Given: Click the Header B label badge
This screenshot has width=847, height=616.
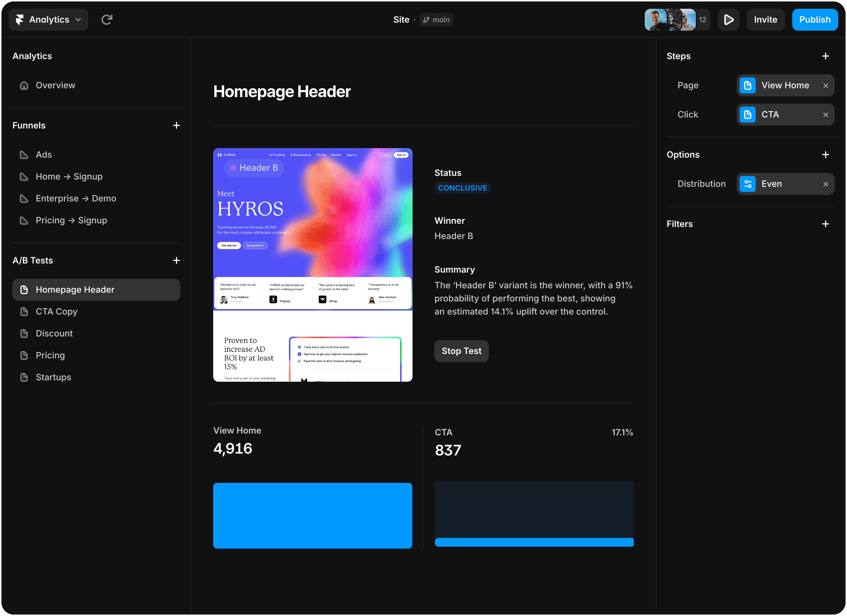Looking at the screenshot, I should (254, 168).
